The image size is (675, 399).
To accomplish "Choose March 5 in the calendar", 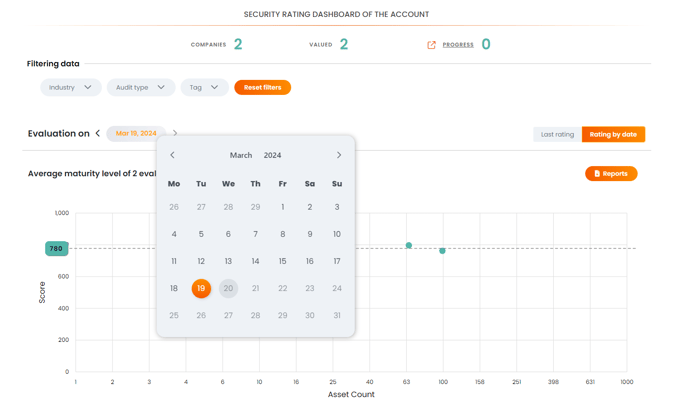I will click(201, 234).
